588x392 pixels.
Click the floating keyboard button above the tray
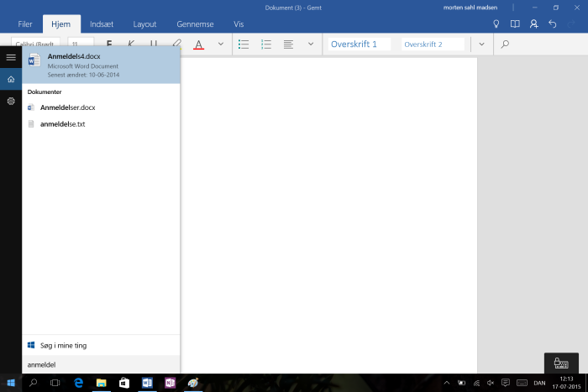(x=561, y=363)
